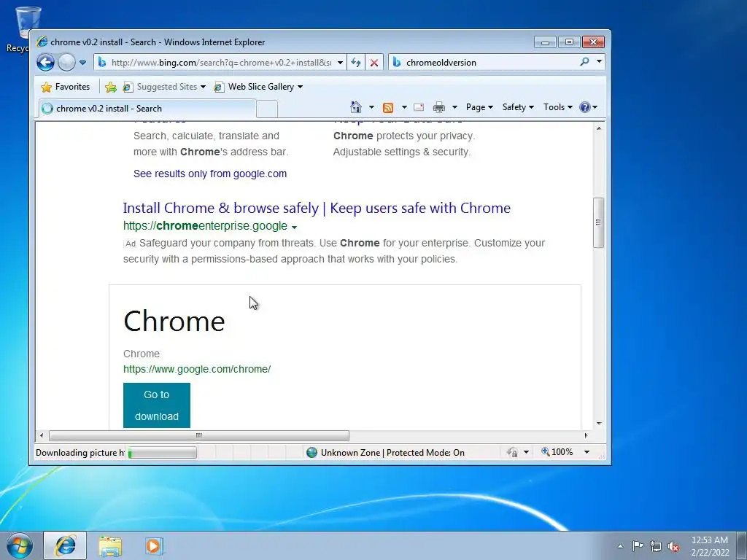Go back with the IE Back arrow
This screenshot has width=747, height=560.
(46, 63)
